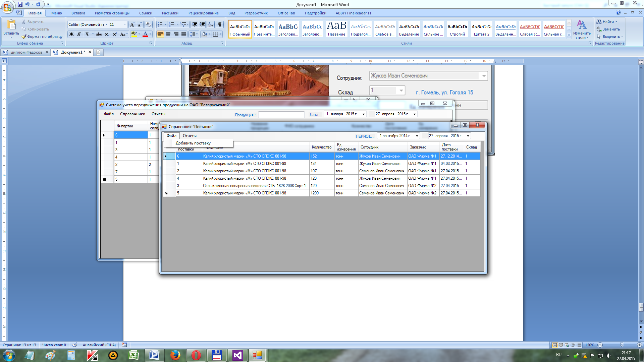The height and width of the screenshot is (362, 644).
Task: Align text left
Action: (x=160, y=34)
